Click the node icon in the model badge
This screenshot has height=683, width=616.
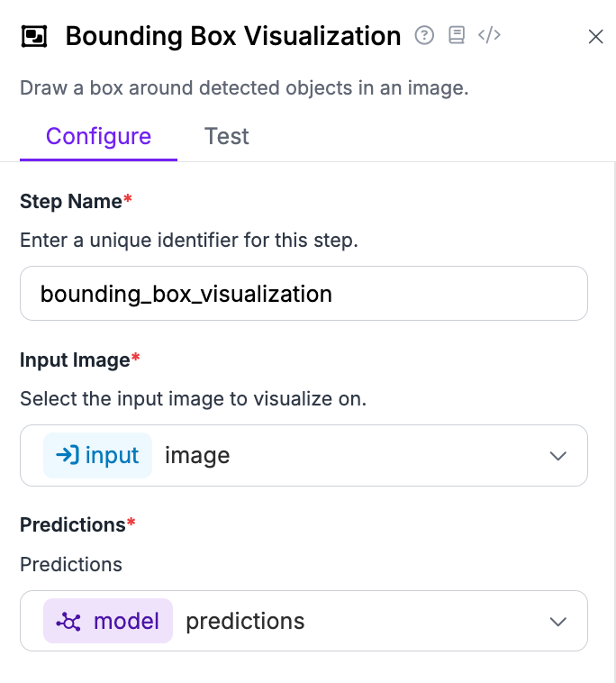[x=68, y=621]
